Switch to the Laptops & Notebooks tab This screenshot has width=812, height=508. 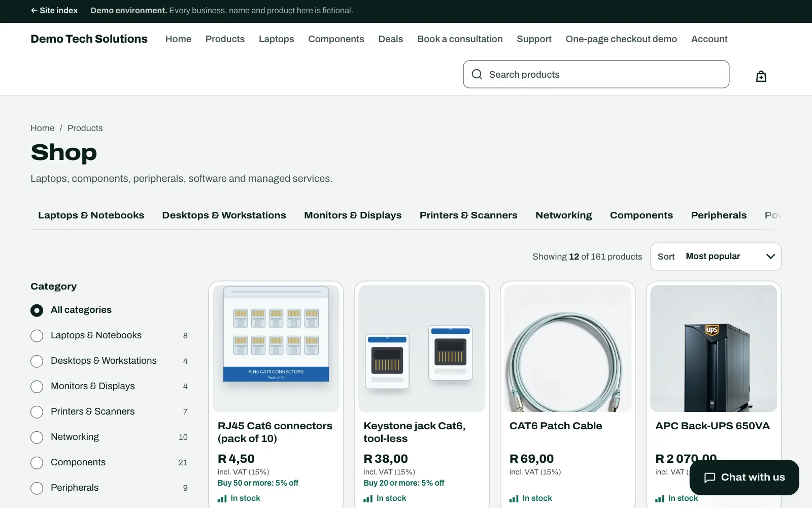(x=91, y=215)
